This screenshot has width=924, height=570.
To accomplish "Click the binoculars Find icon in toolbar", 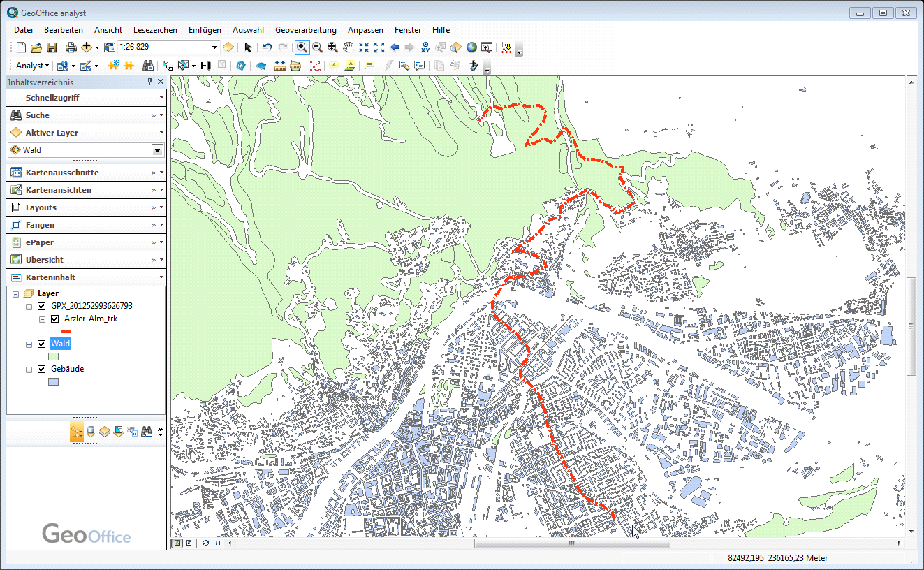I will point(148,66).
